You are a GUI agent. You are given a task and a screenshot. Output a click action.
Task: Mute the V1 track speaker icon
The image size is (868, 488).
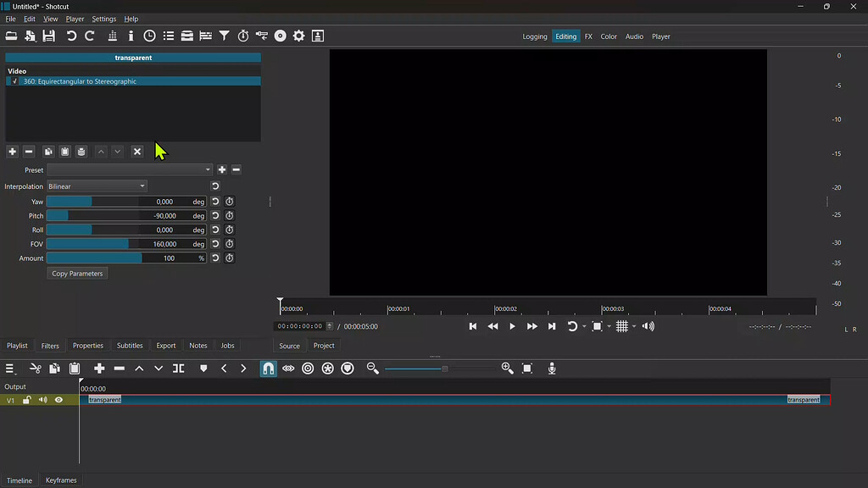(x=42, y=399)
